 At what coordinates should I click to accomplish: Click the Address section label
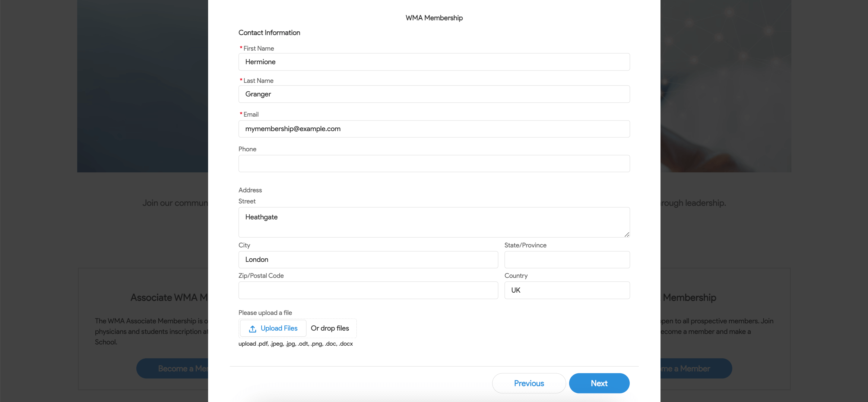tap(250, 190)
